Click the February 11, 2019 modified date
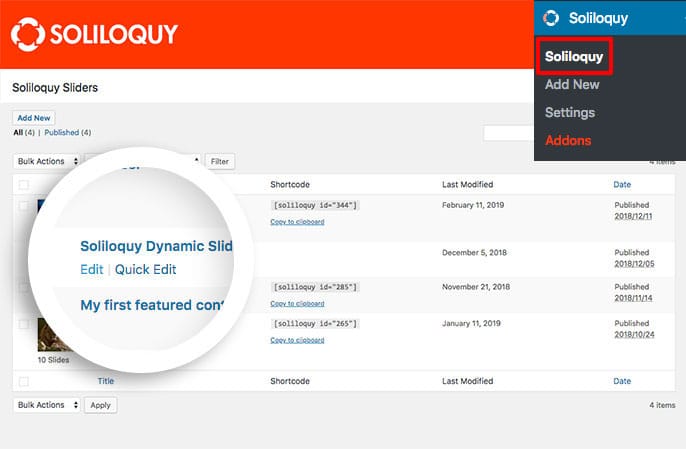 tap(473, 205)
